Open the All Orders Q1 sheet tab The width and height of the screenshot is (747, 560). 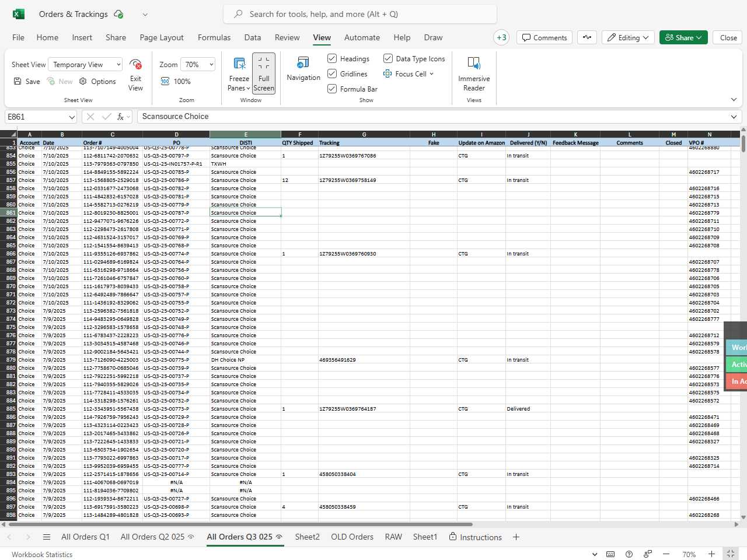click(x=85, y=537)
